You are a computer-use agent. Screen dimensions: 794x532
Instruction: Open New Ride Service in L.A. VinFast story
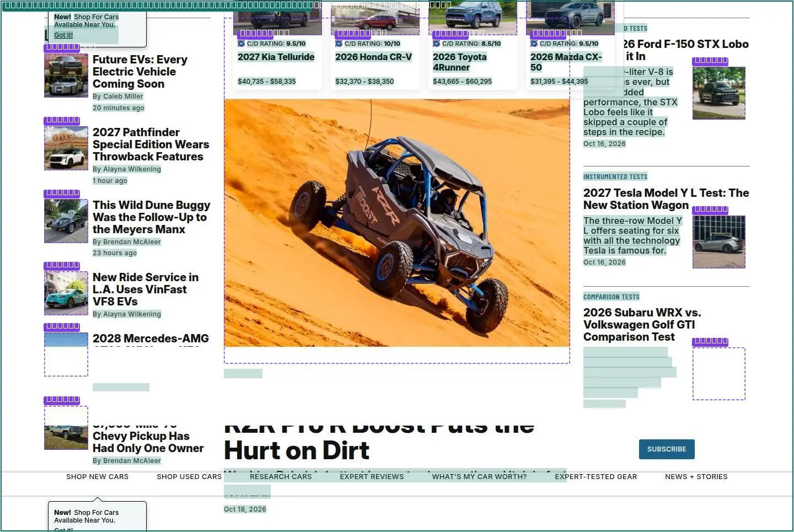[146, 289]
